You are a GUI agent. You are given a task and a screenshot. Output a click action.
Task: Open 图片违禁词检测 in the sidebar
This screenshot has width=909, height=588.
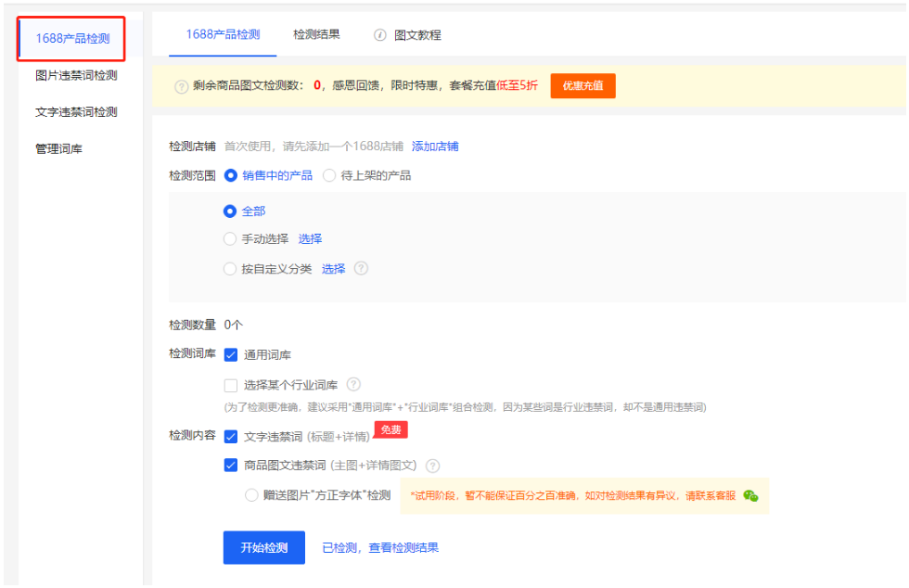pyautogui.click(x=76, y=75)
